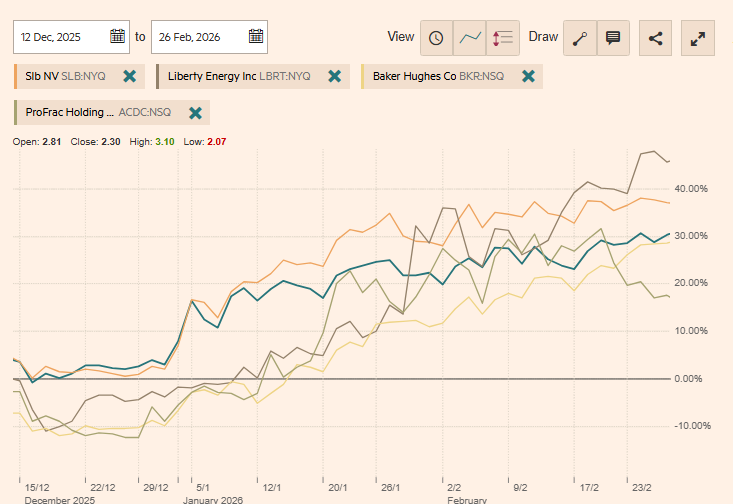
Task: Select the Baker Hughes Co BKR:NSQ tag
Action: pyautogui.click(x=437, y=75)
